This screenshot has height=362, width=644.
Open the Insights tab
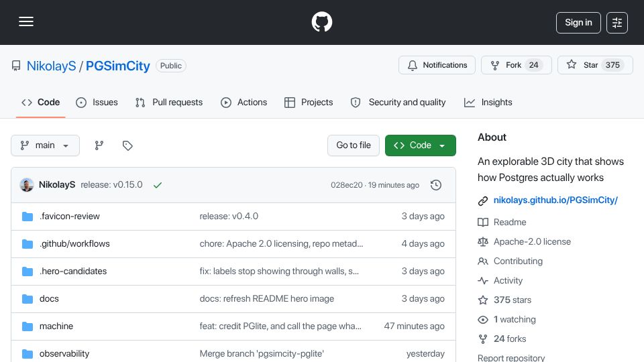pos(488,102)
